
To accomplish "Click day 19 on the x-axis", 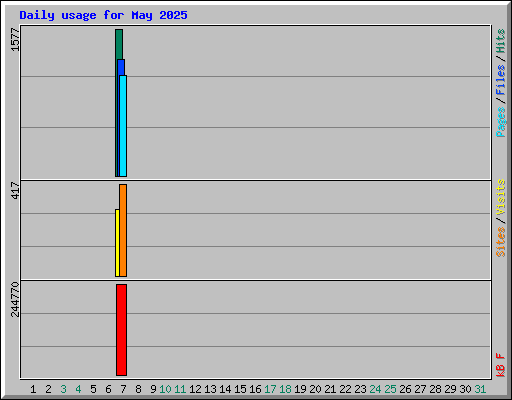I will coord(300,389).
